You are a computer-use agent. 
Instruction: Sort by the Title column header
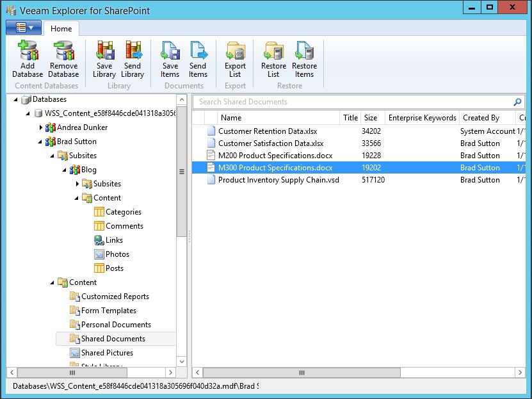pyautogui.click(x=350, y=118)
